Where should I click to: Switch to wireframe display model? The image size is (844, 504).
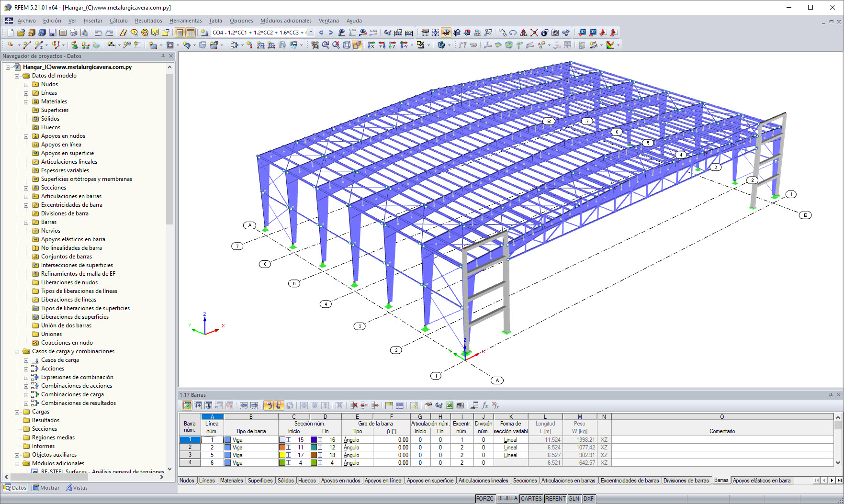point(347,45)
